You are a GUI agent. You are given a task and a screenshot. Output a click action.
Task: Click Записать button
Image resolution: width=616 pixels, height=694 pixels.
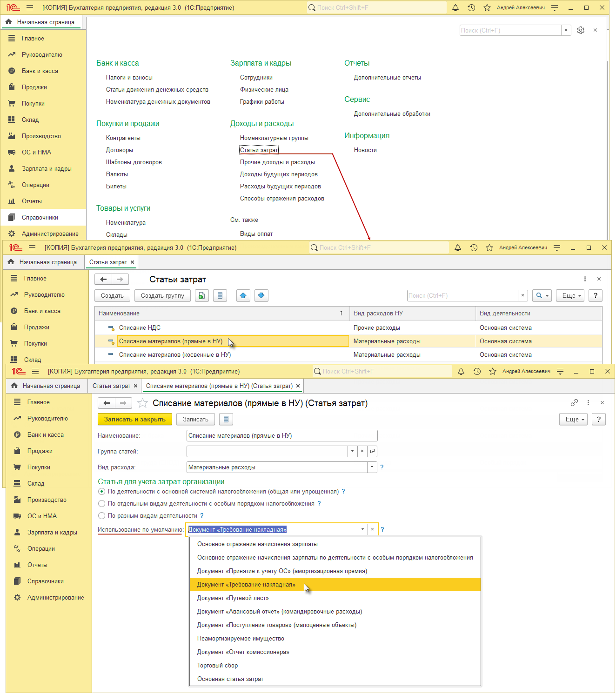[195, 419]
